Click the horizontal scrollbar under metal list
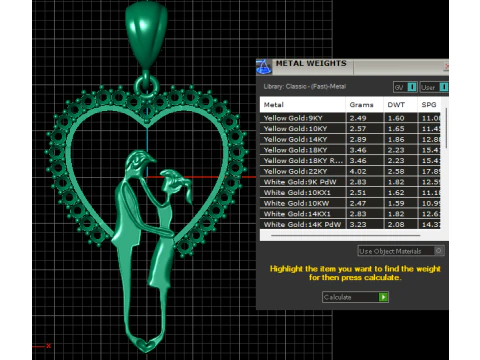480x360 pixels. coord(346,235)
